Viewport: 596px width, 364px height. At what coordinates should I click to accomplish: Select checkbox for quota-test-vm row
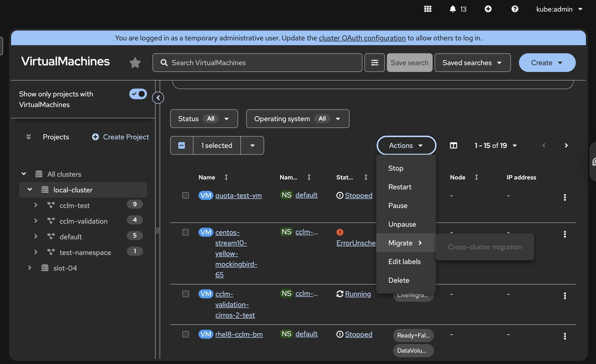tap(186, 195)
